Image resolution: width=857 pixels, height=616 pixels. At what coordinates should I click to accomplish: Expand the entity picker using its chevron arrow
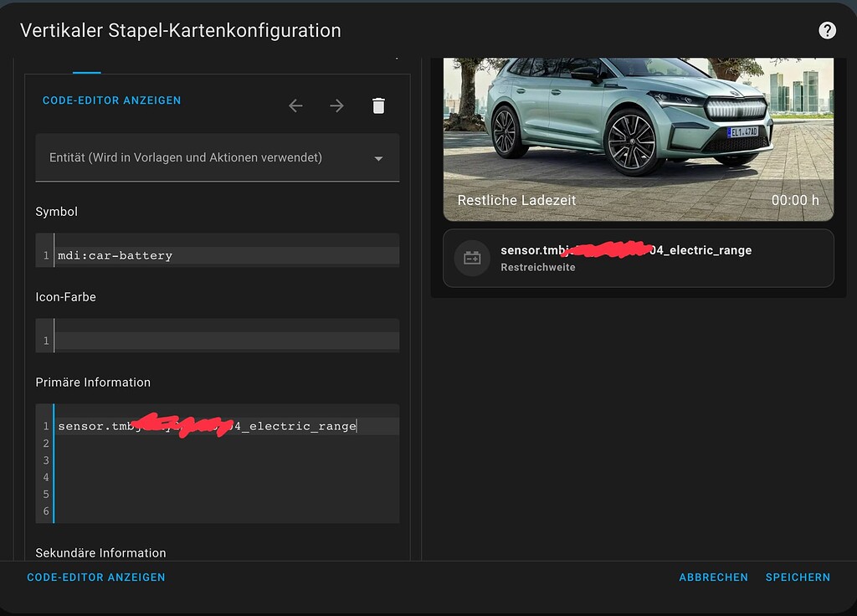coord(377,157)
